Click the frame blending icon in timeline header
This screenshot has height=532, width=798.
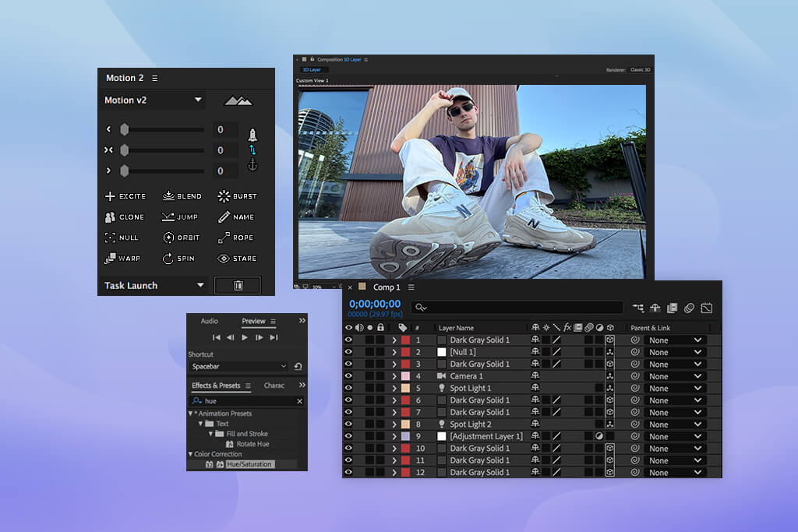[673, 308]
